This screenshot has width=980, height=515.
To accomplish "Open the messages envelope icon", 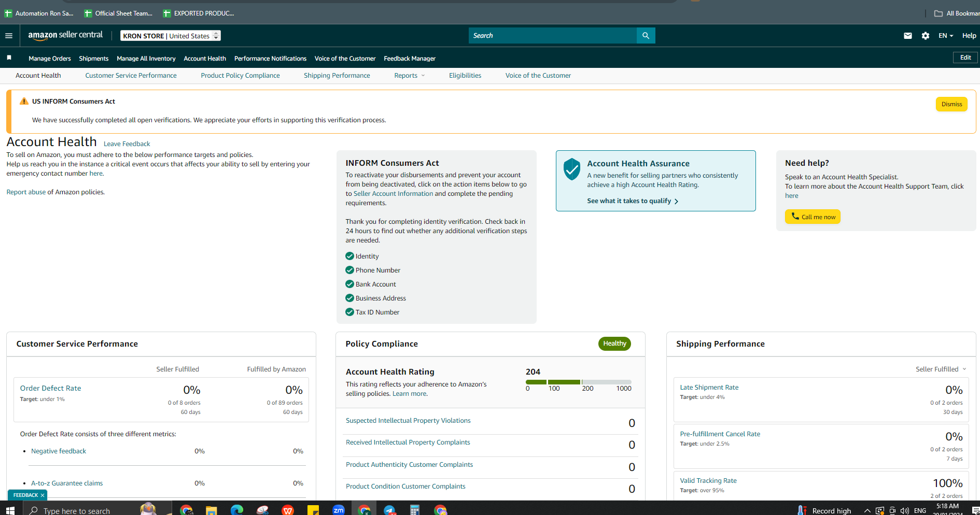I will 907,36.
